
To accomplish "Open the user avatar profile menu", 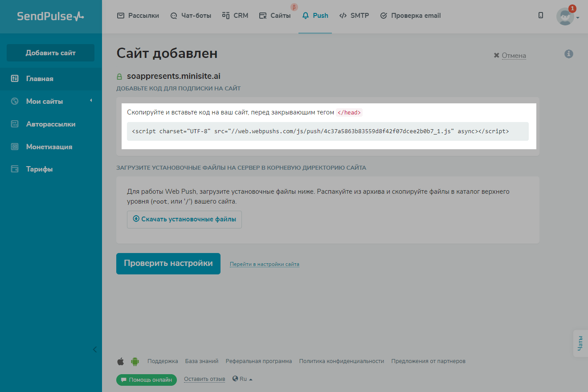I will coord(565,16).
